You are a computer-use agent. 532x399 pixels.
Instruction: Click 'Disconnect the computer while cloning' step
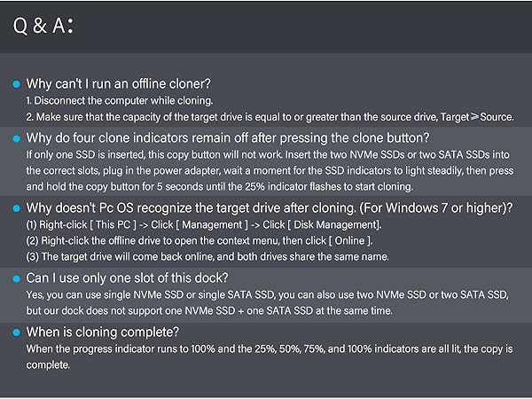pos(120,101)
